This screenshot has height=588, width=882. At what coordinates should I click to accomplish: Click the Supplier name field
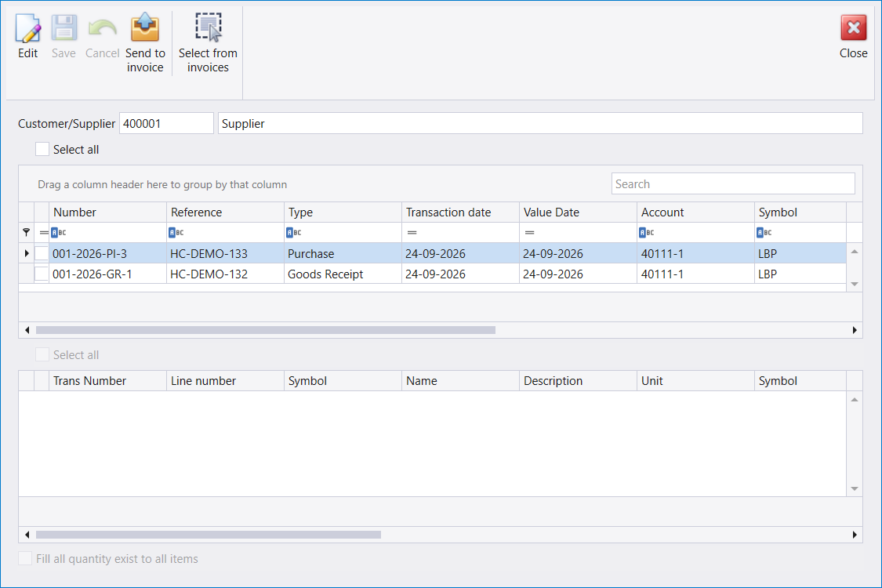[x=540, y=123]
